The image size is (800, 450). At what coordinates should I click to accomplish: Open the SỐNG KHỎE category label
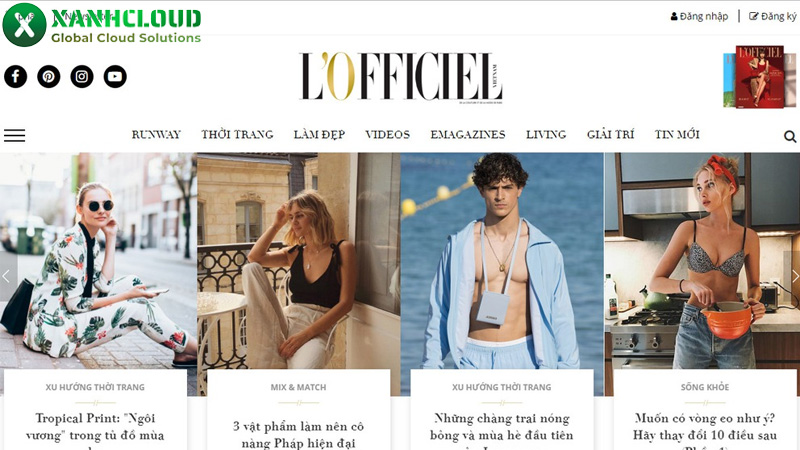pos(705,387)
